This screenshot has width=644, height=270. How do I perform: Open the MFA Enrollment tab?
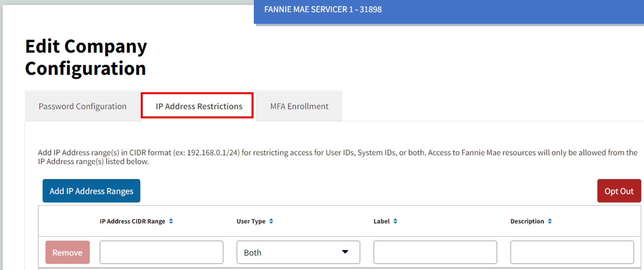(x=299, y=106)
